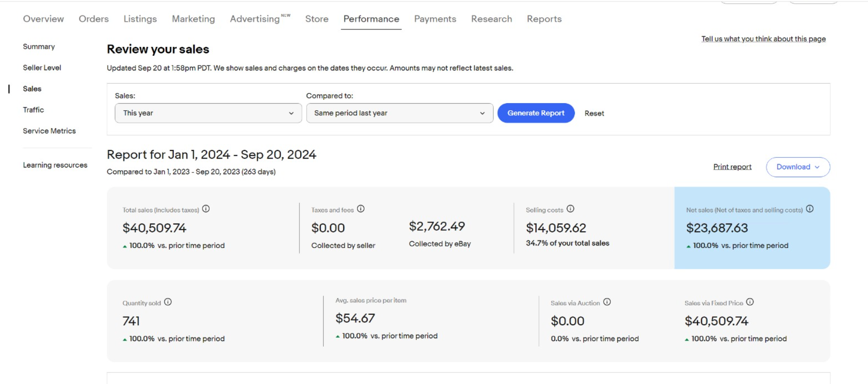Click info icon next to Total sales
Image resolution: width=868 pixels, height=384 pixels.
(x=206, y=209)
